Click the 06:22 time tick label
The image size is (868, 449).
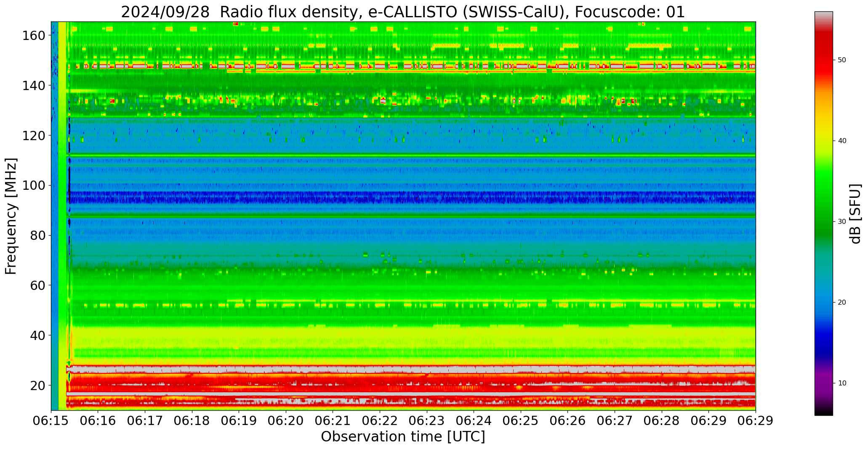[x=380, y=421]
